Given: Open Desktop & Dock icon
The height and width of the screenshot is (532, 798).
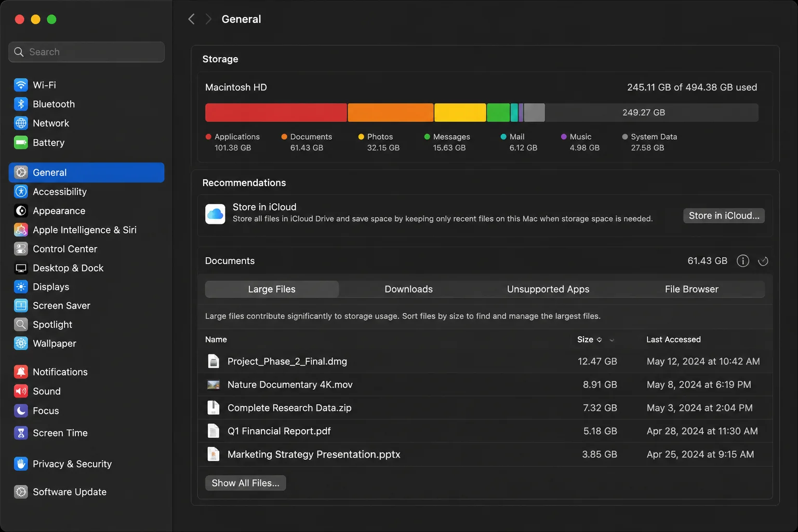Looking at the screenshot, I should (21, 268).
